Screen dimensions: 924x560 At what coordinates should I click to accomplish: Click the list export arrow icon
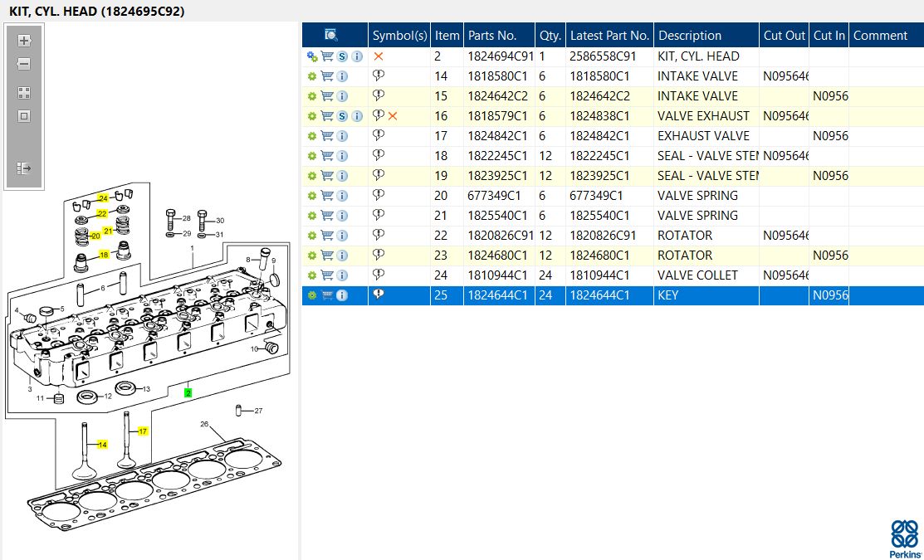coord(23,168)
